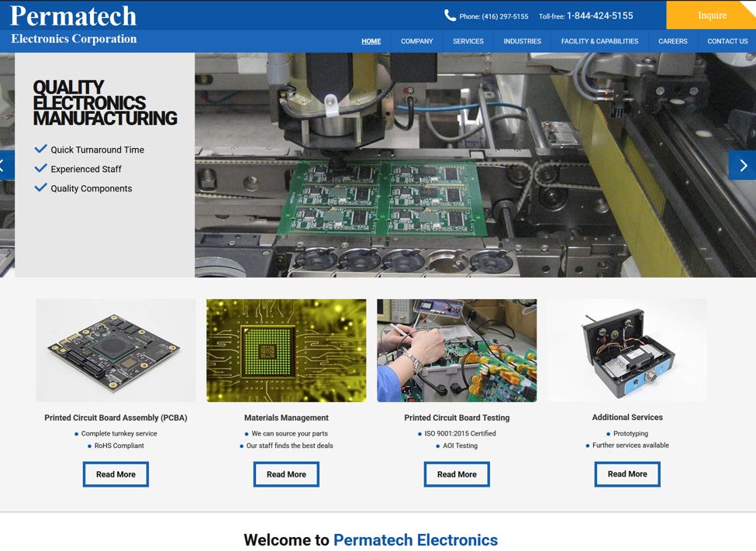
Task: Click the orange Inquire button
Action: (711, 15)
